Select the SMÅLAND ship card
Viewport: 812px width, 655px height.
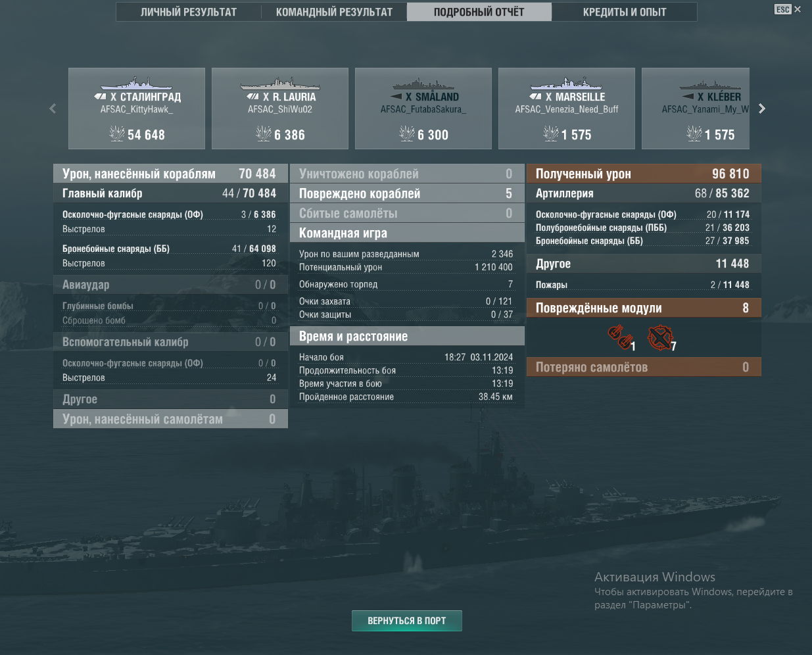pos(423,109)
